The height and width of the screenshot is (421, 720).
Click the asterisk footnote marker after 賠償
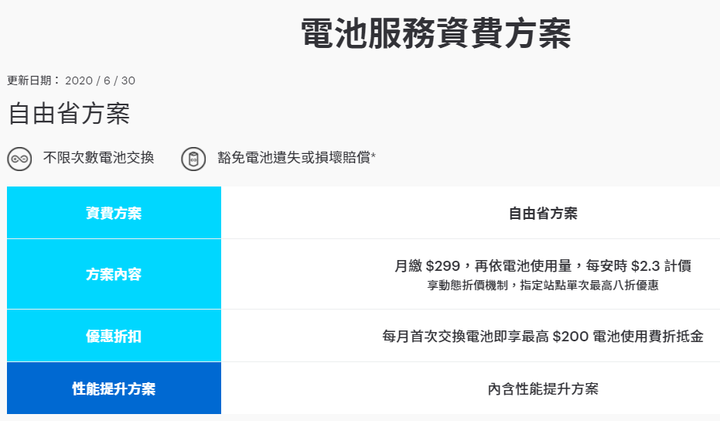point(374,155)
